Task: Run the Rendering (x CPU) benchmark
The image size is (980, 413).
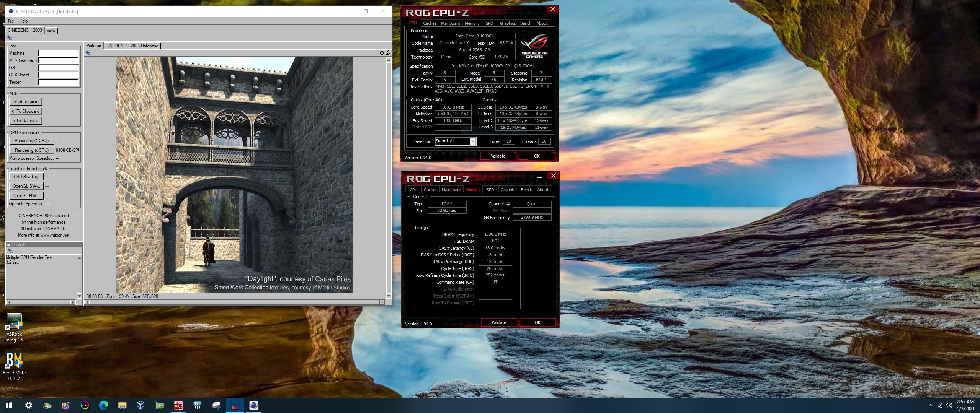Action: point(32,150)
